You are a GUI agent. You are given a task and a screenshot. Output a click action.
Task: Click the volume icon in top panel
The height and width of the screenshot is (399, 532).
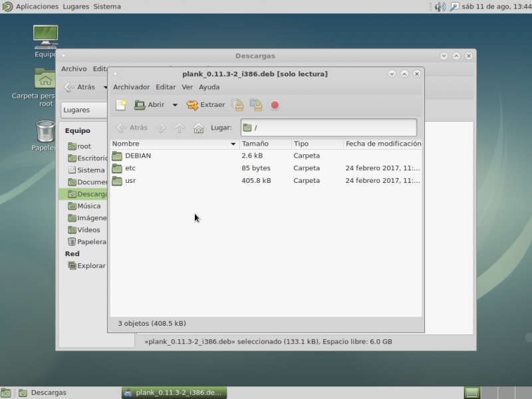pyautogui.click(x=440, y=7)
